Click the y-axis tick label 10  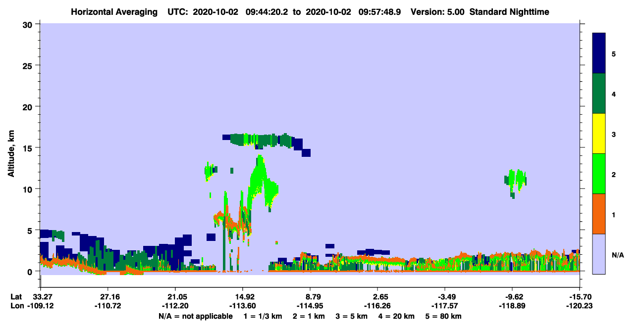tap(29, 189)
